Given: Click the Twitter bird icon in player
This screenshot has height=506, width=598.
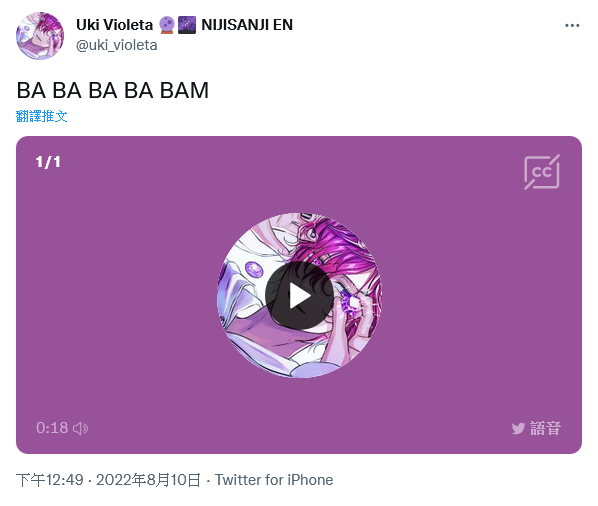Looking at the screenshot, I should point(518,429).
